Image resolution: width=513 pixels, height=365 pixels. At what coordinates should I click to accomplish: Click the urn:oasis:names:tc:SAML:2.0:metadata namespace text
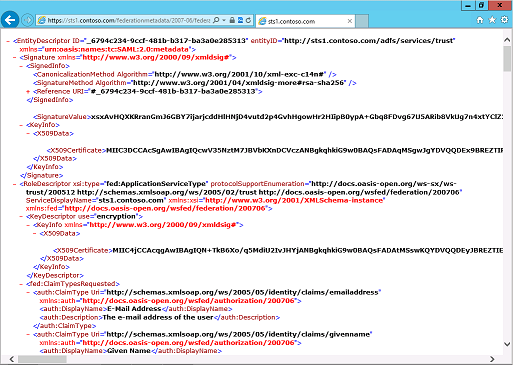coord(116,49)
